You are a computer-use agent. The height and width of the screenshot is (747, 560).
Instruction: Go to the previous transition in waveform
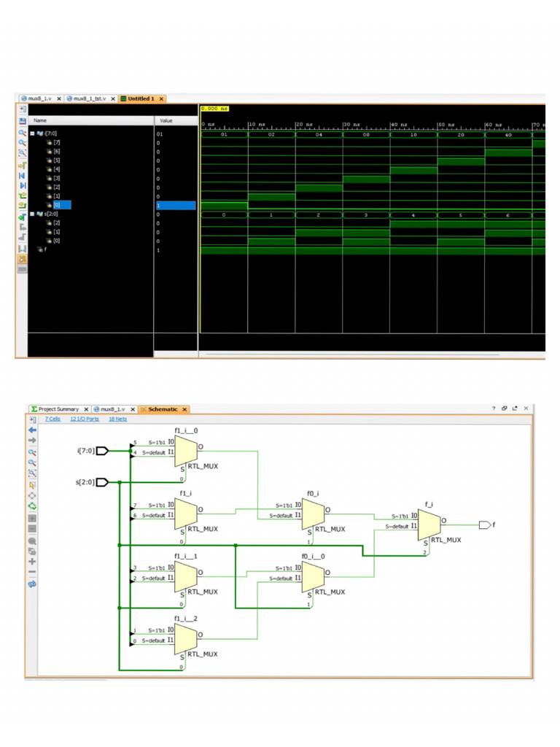(23, 196)
